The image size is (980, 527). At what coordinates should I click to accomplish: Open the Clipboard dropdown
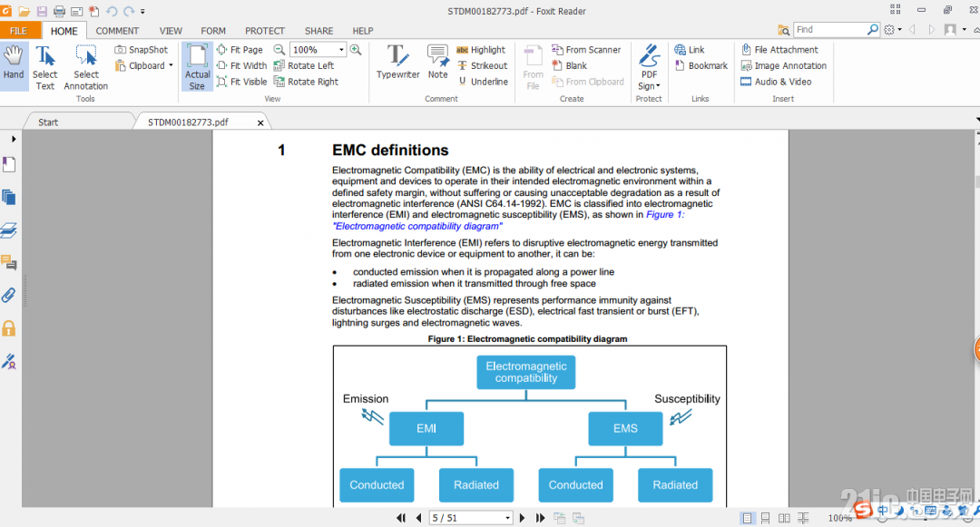click(x=171, y=65)
